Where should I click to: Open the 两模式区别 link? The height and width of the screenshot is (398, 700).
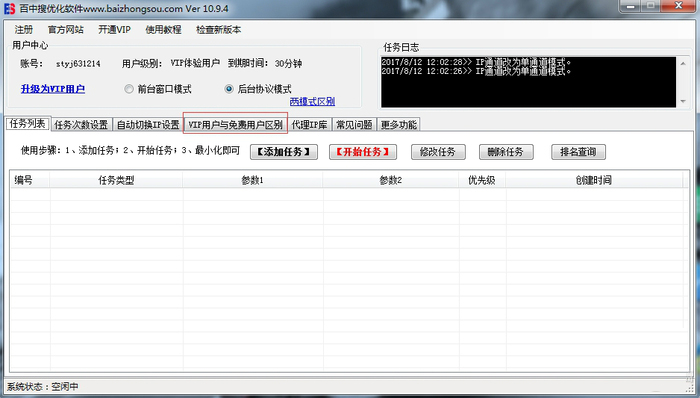coord(312,101)
